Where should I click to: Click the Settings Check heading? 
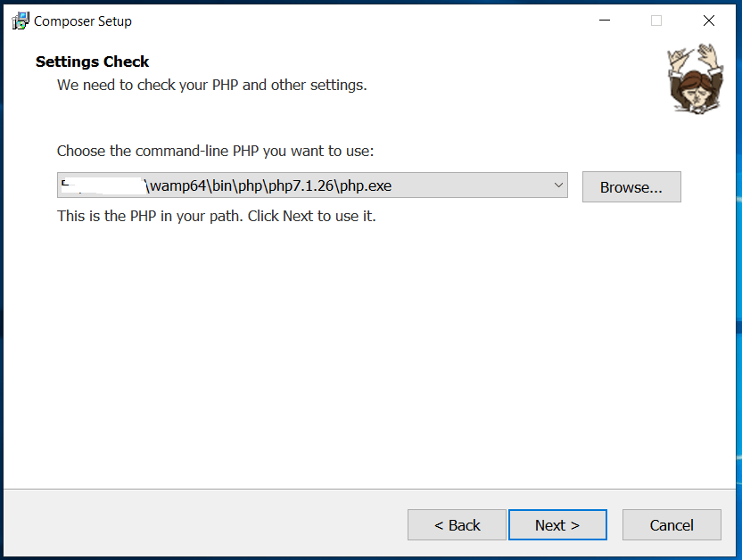[x=92, y=62]
